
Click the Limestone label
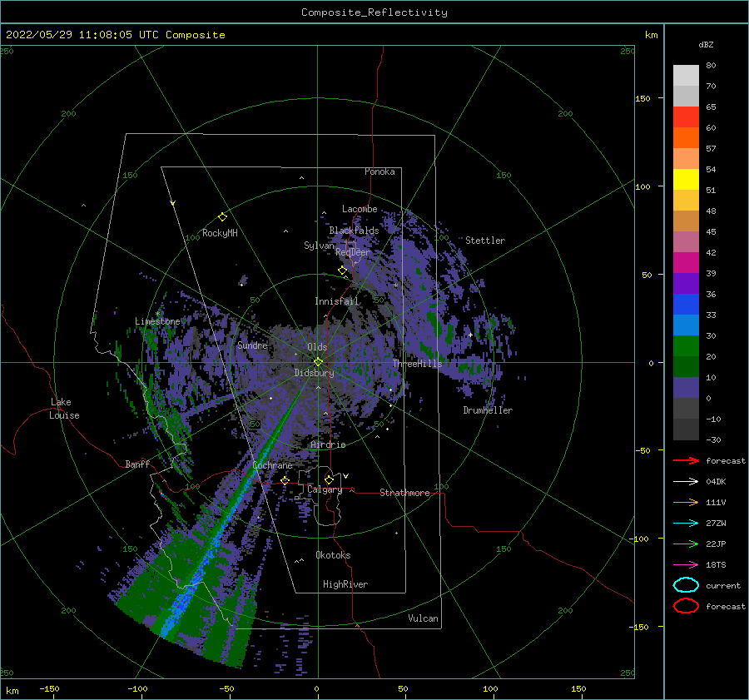[x=157, y=321]
